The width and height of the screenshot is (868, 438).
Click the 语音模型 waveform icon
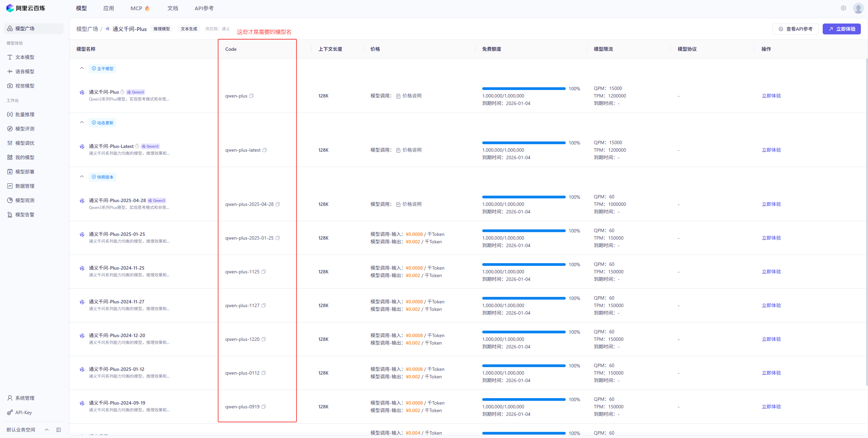tap(10, 72)
